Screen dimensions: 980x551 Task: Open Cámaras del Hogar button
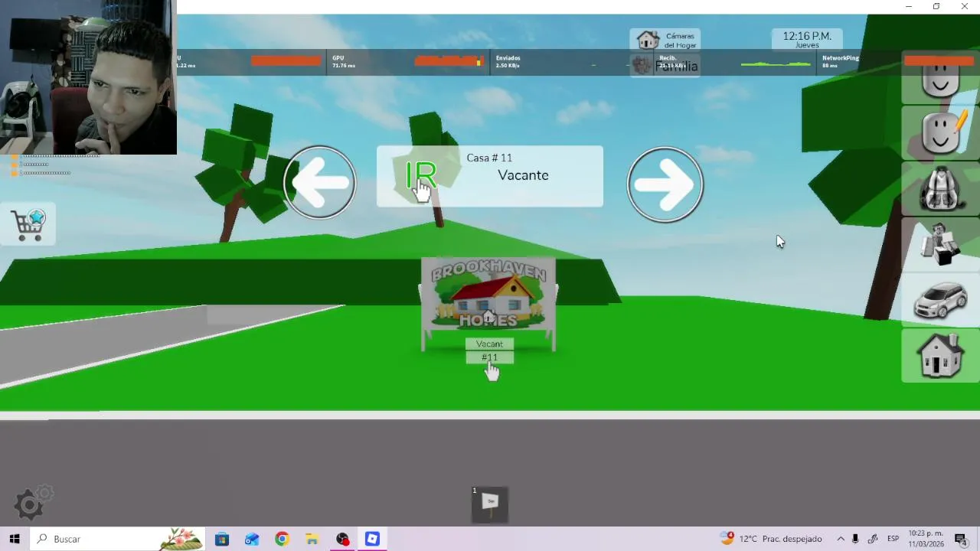coord(665,40)
